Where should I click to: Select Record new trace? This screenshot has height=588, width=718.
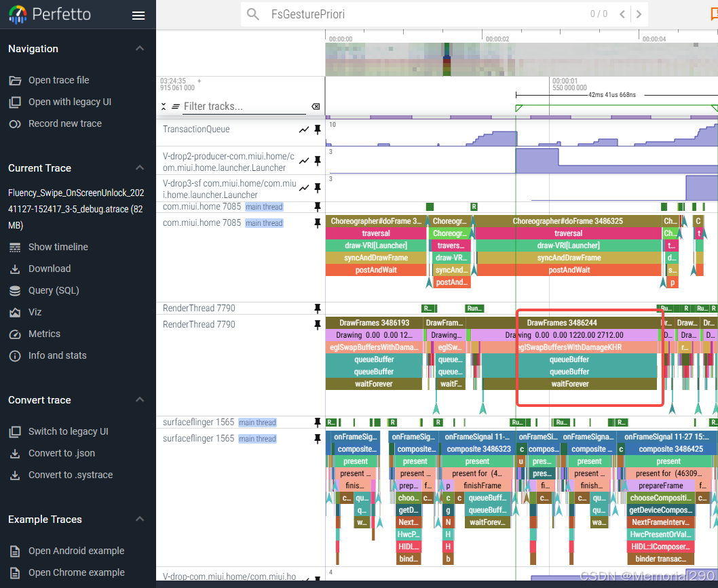coord(65,123)
